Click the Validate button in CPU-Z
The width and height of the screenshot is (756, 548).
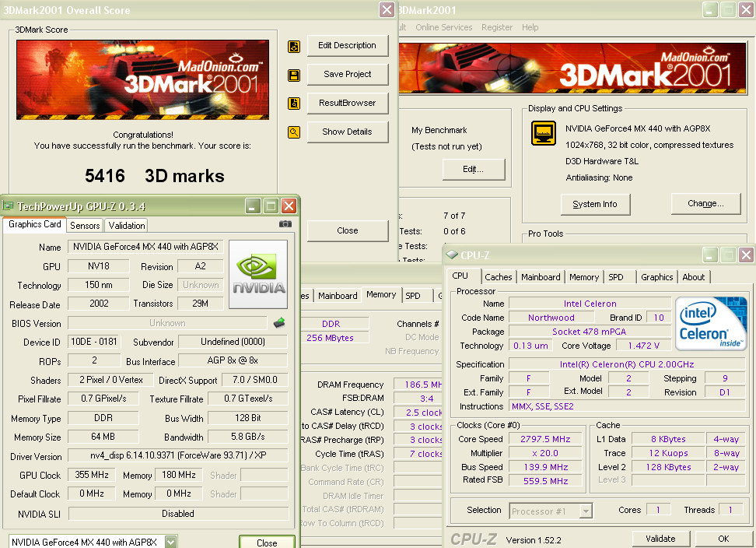[x=660, y=539]
